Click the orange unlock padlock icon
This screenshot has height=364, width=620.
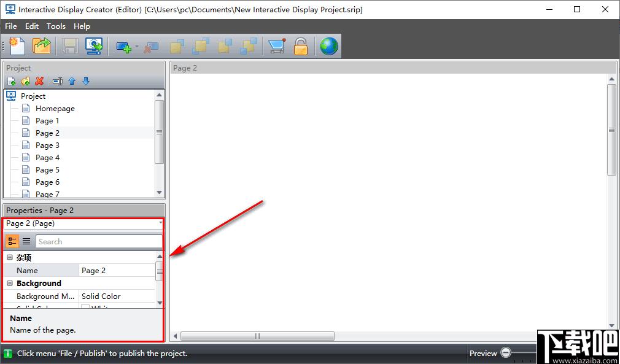tap(301, 46)
